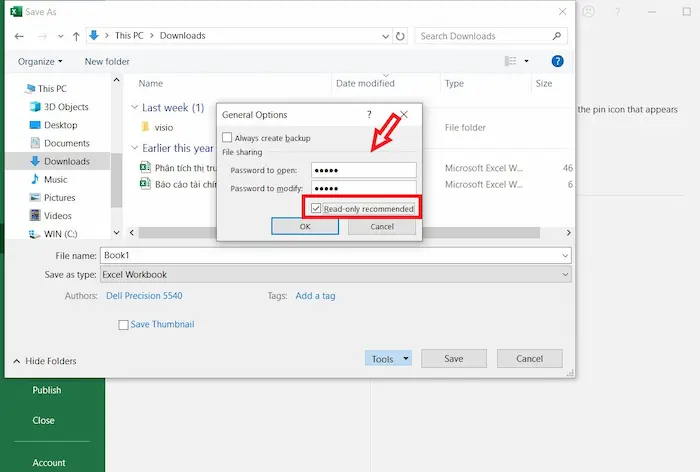This screenshot has width=700, height=472.
Task: Sort by Date modified column header
Action: 365,84
